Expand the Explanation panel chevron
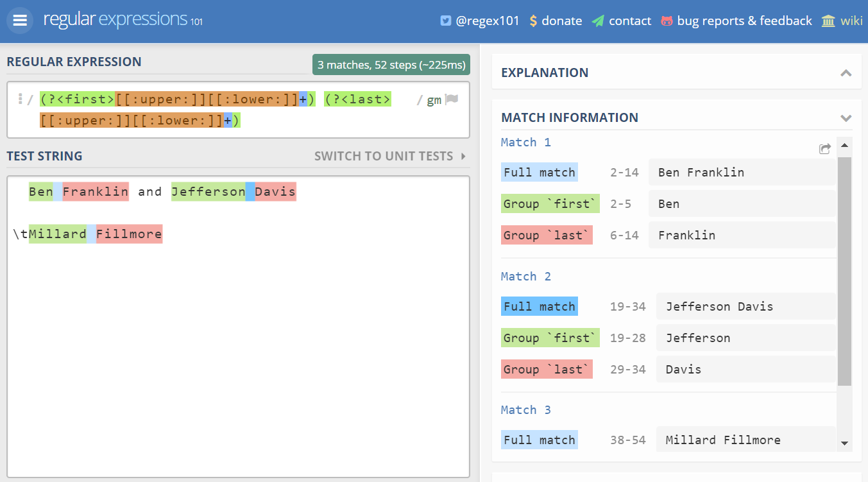The height and width of the screenshot is (482, 868). coord(846,73)
